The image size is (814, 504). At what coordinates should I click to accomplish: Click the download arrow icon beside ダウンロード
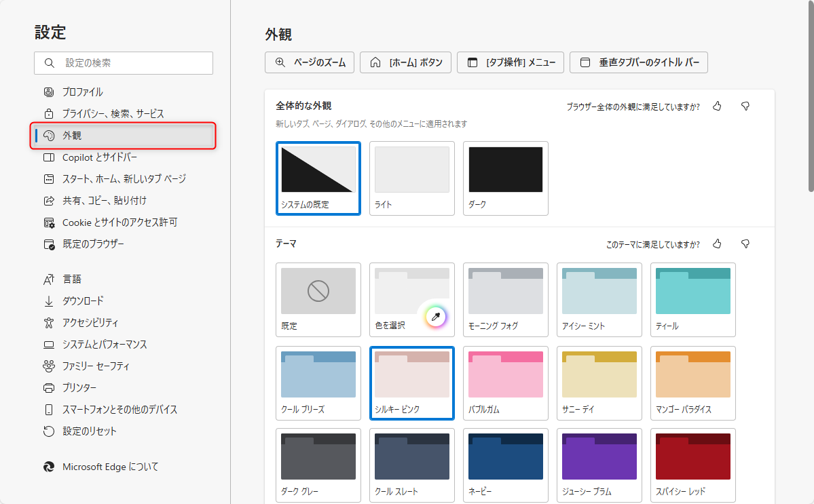click(49, 301)
